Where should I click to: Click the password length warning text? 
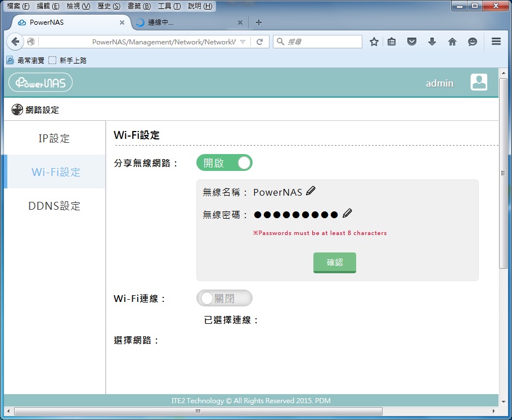tap(320, 233)
